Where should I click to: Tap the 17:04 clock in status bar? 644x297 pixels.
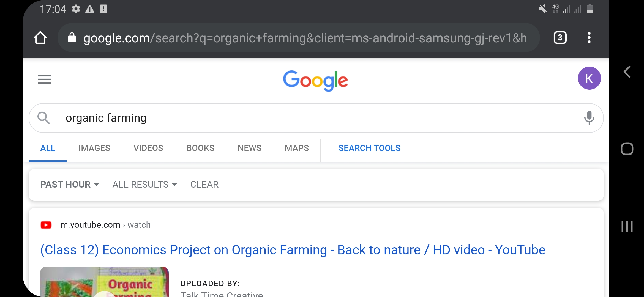tap(53, 9)
